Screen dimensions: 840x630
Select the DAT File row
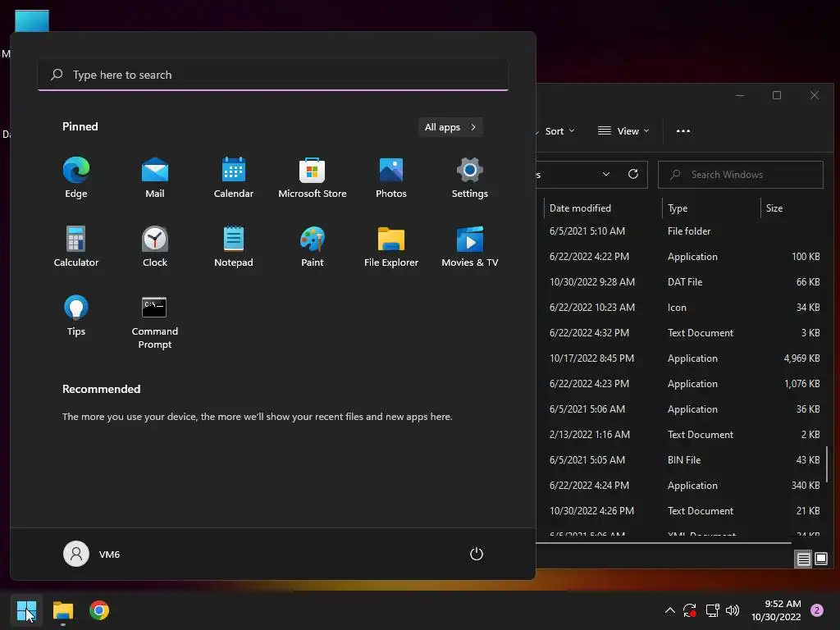(681, 282)
